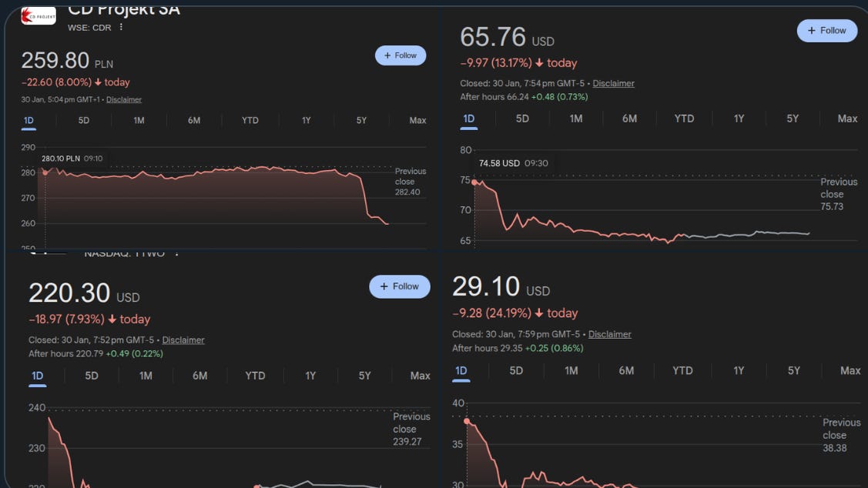Image resolution: width=868 pixels, height=488 pixels.
Task: Select 5Y tab in 65.76 USD chart
Action: (793, 119)
